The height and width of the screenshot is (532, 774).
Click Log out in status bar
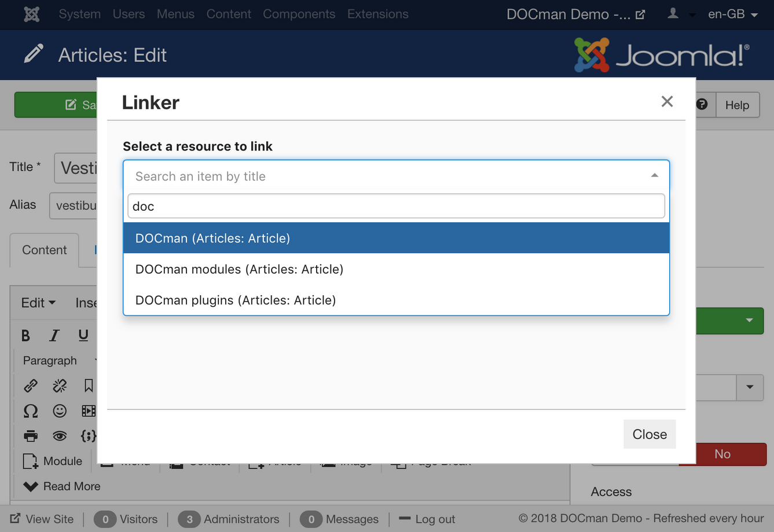(x=427, y=519)
